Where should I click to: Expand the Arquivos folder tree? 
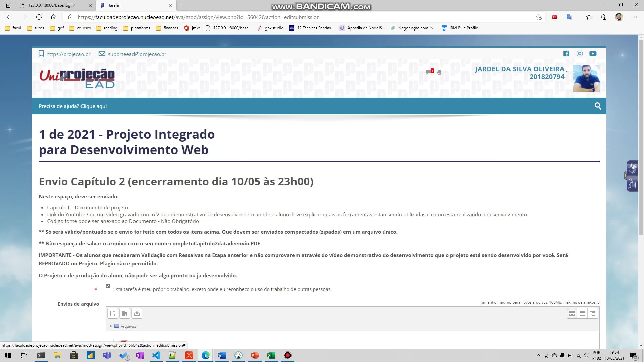coord(111,326)
